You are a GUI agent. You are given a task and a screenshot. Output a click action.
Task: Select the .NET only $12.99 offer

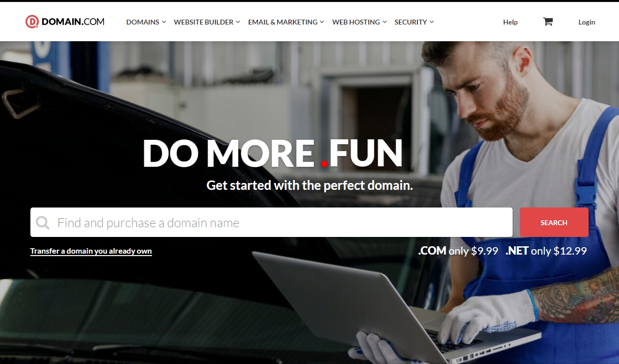point(546,251)
